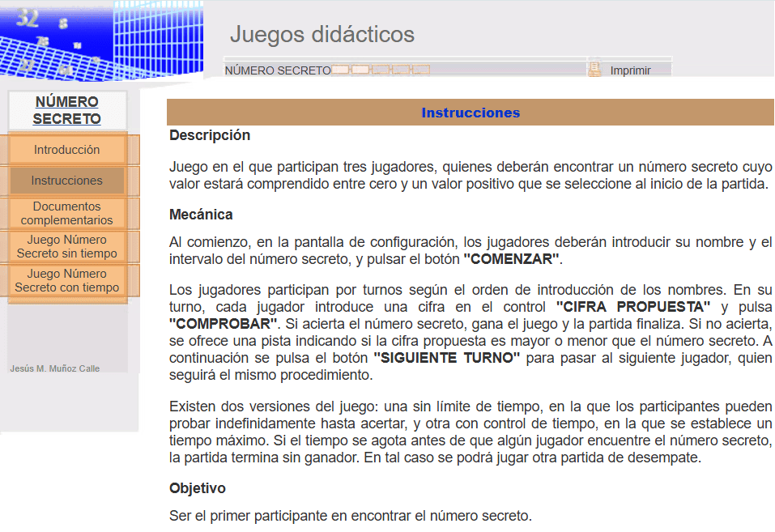Click the brown Instrucciones header bar

(x=470, y=113)
